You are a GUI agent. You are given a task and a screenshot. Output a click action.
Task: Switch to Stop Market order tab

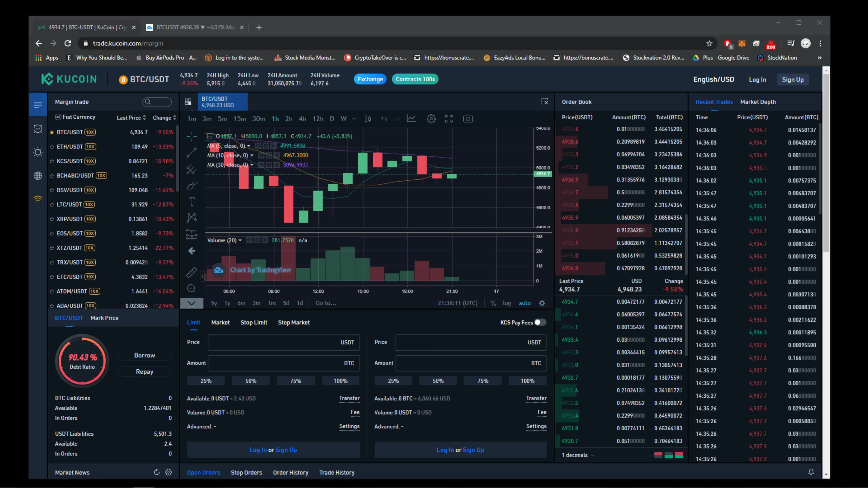coord(293,322)
